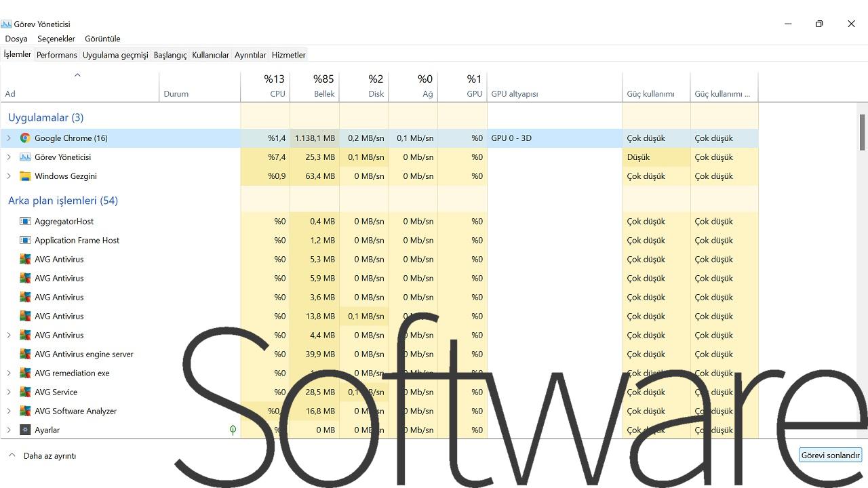Click the 0,2 MB/sn disk value

point(366,138)
